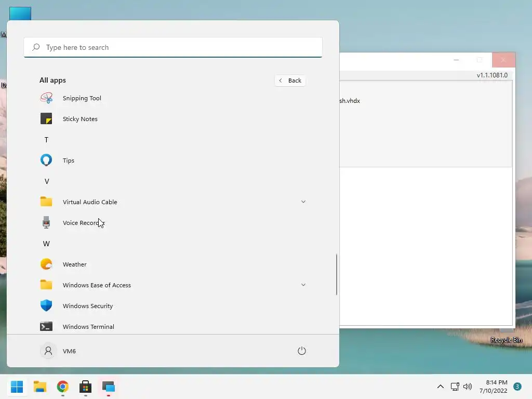Viewport: 532px width, 399px height.
Task: Open Microsoft Store from the taskbar
Action: point(86,387)
